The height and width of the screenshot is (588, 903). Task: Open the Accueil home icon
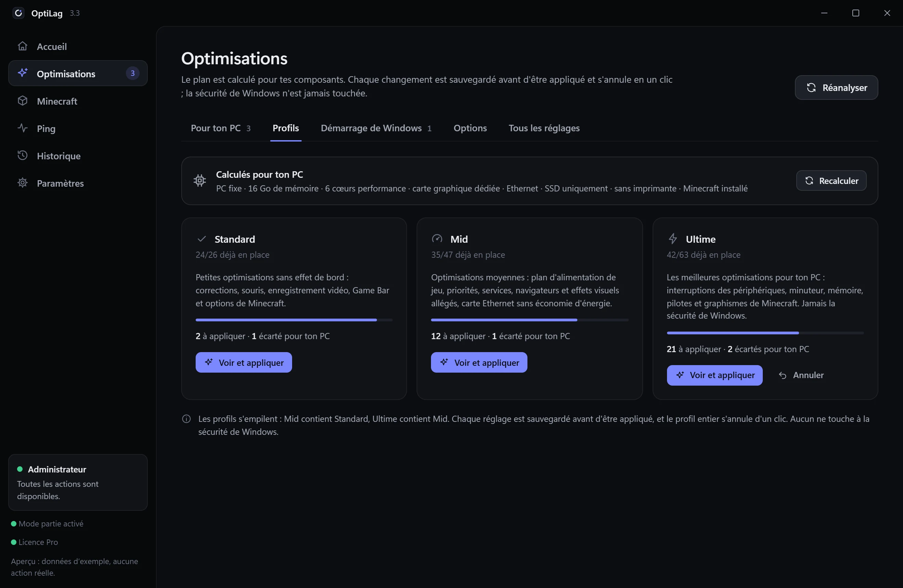tap(23, 46)
